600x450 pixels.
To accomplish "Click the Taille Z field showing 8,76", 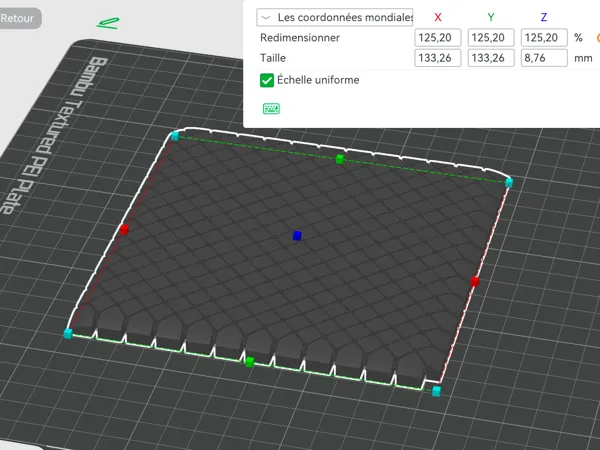I will click(544, 58).
